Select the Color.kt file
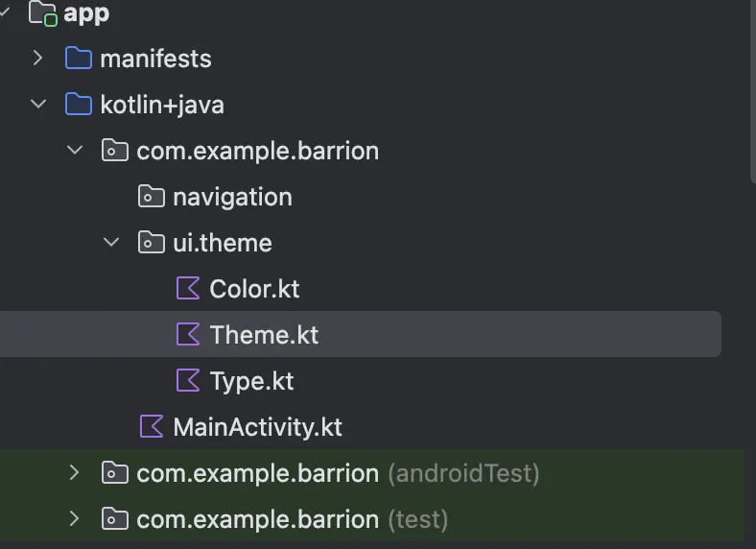756x549 pixels. coord(254,289)
